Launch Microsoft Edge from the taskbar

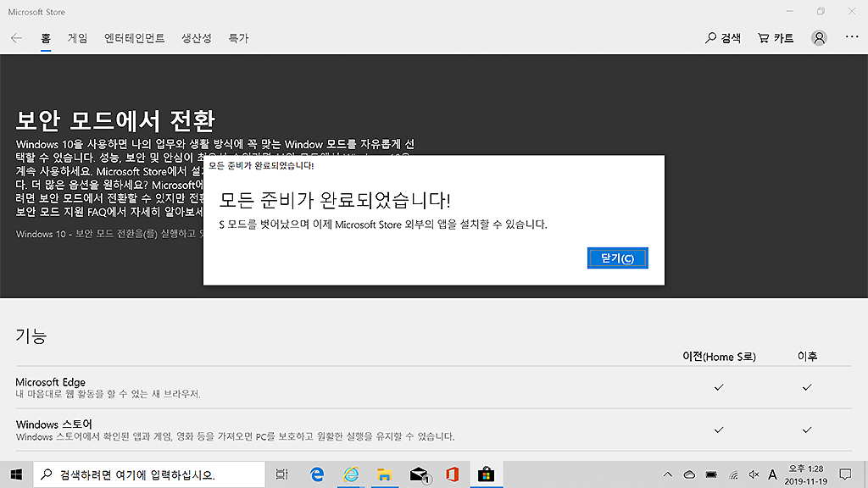318,474
